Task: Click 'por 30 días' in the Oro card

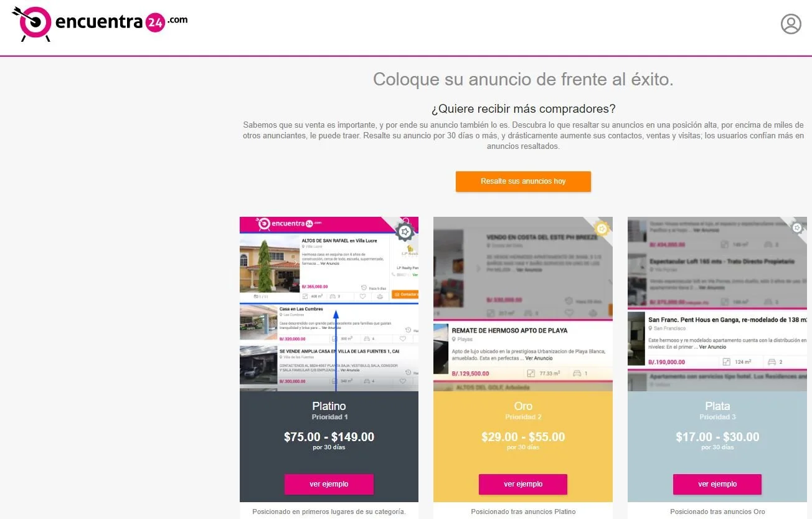Action: [523, 447]
